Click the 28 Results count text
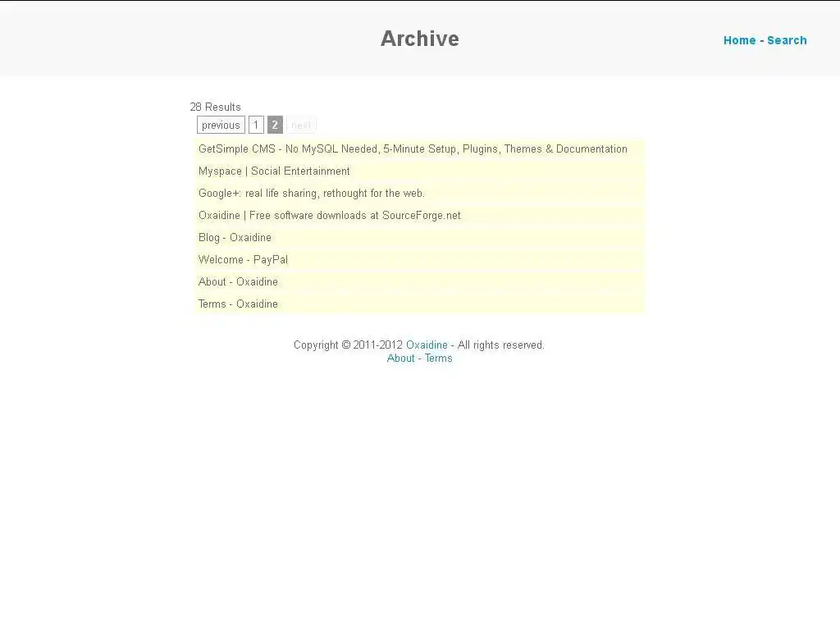This screenshot has height=630, width=840. click(216, 107)
